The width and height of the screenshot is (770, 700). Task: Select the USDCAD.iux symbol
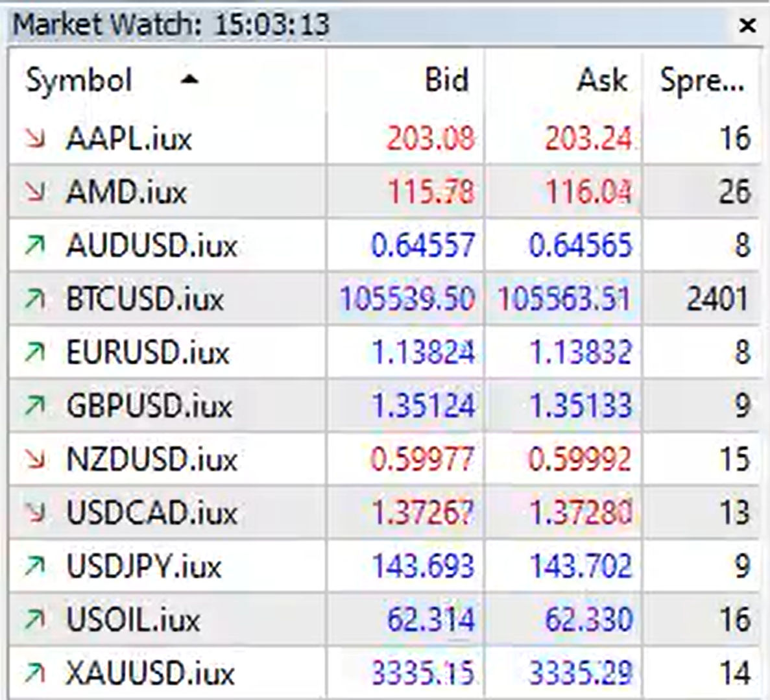click(x=152, y=513)
